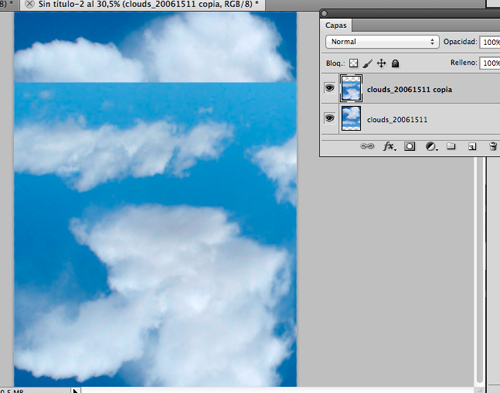Click the Relleno label

(464, 62)
